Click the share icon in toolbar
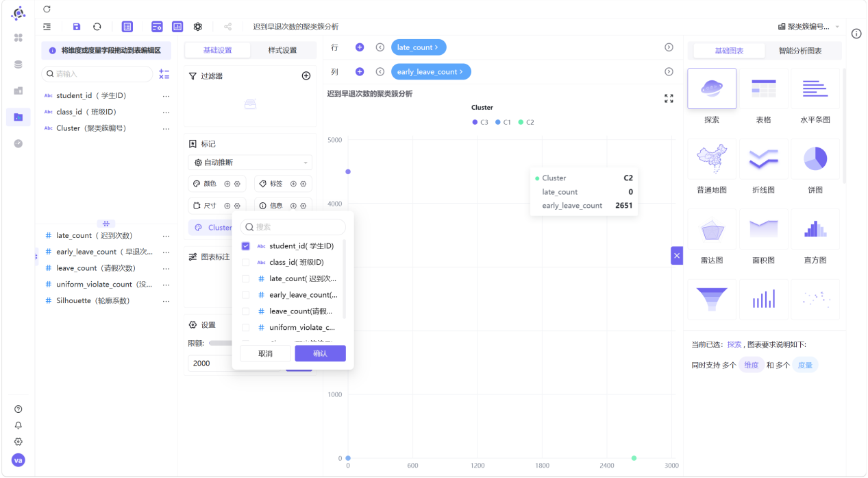The height and width of the screenshot is (478, 868). [227, 27]
